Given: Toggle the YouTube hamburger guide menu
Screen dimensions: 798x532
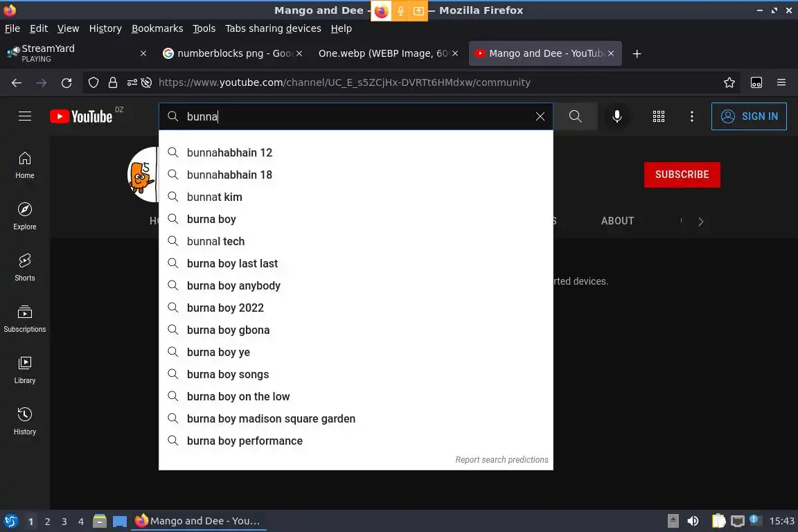Looking at the screenshot, I should pos(25,116).
